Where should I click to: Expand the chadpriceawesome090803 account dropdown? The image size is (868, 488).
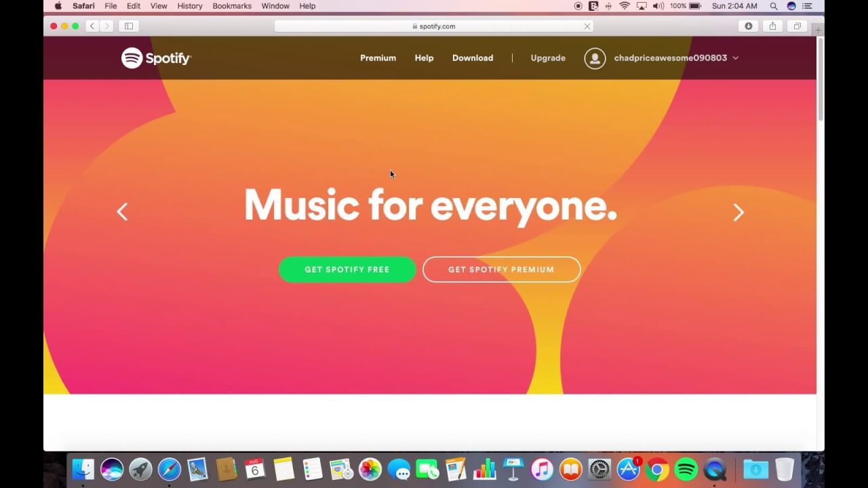[x=736, y=58]
